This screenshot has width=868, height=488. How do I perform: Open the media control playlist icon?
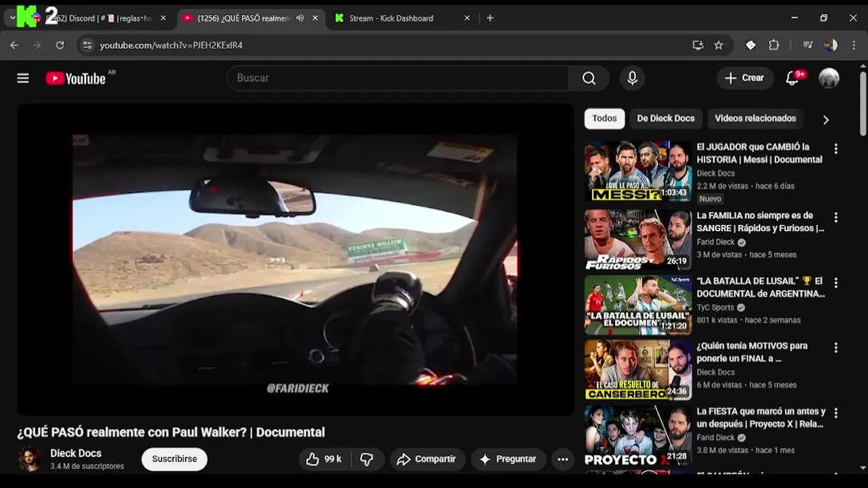pos(808,45)
